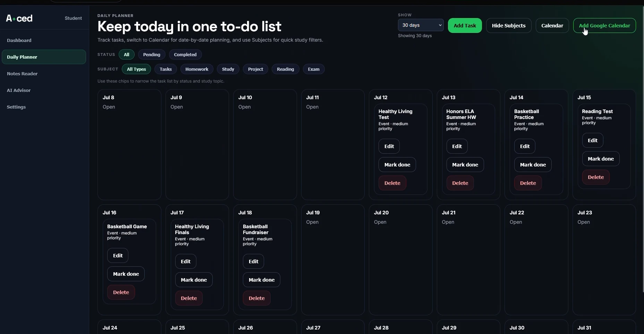Image resolution: width=644 pixels, height=334 pixels.
Task: Filter by Homework chip
Action: tap(197, 69)
